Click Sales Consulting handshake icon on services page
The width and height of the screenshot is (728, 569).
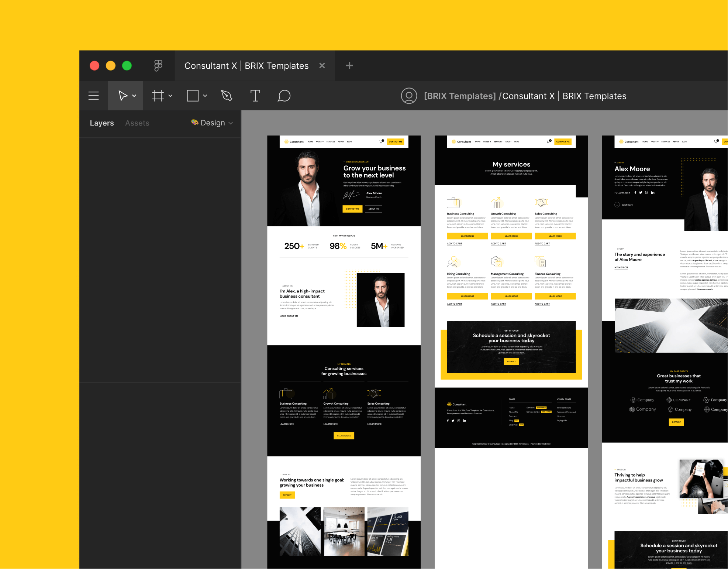tap(541, 202)
